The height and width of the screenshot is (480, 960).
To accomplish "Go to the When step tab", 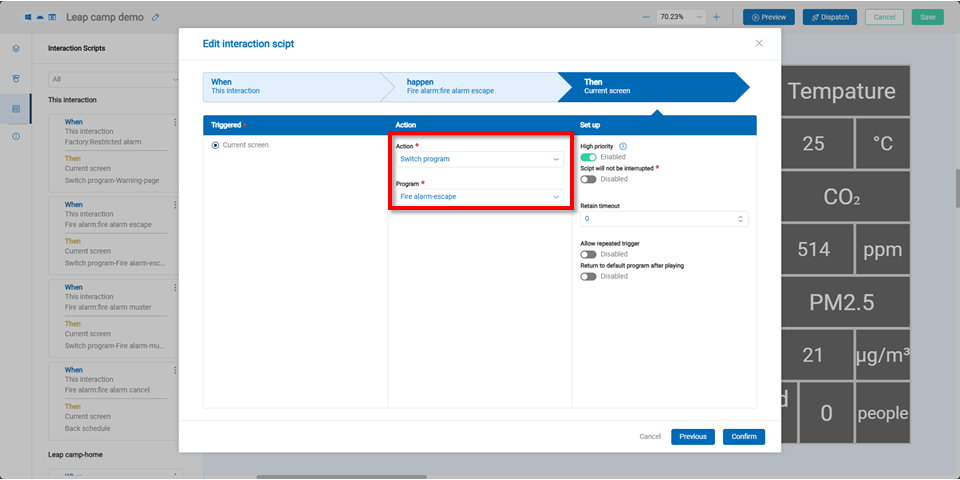I will point(290,87).
